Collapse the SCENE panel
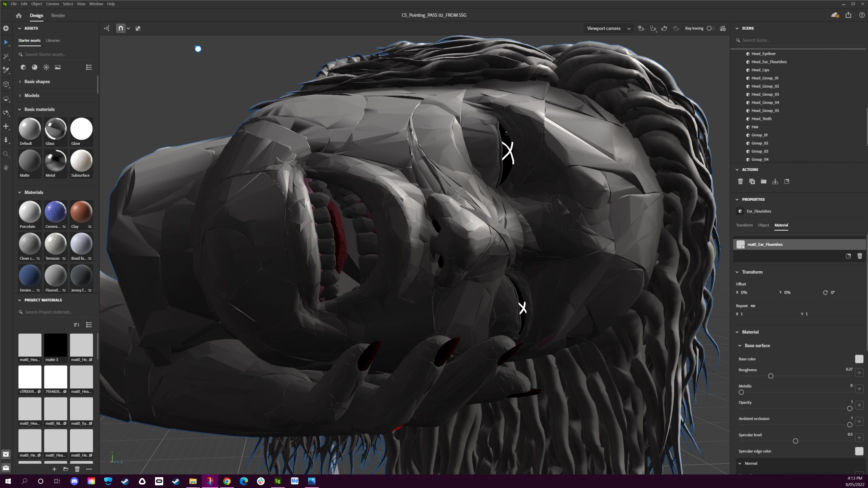The height and width of the screenshot is (488, 868). [737, 28]
